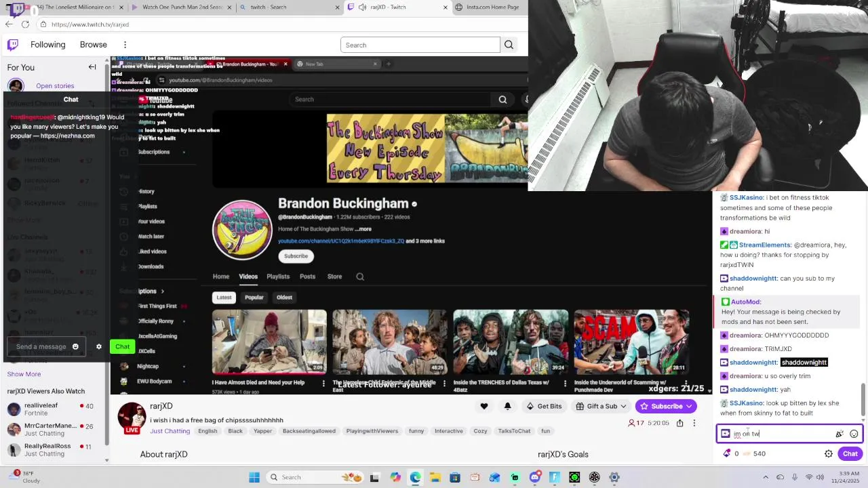Open chat identity badge icon in input
Image resolution: width=868 pixels, height=488 pixels.
[x=725, y=434]
